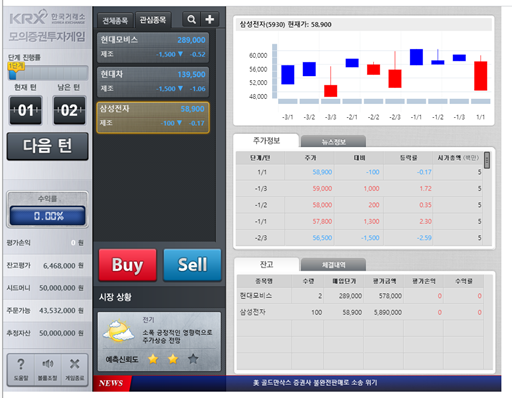Viewport: 512px width, 402px height.
Task: Click the blue candlestick at -1/1
Action: point(416,57)
